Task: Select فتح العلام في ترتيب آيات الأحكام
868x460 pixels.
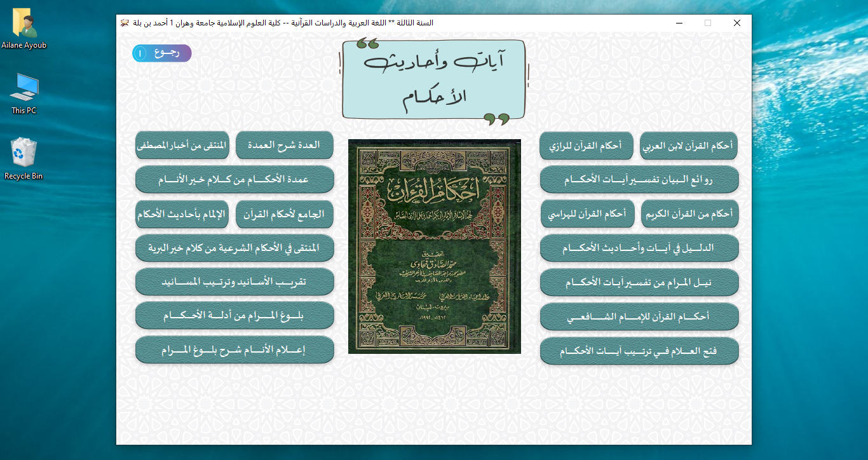Action: [639, 351]
